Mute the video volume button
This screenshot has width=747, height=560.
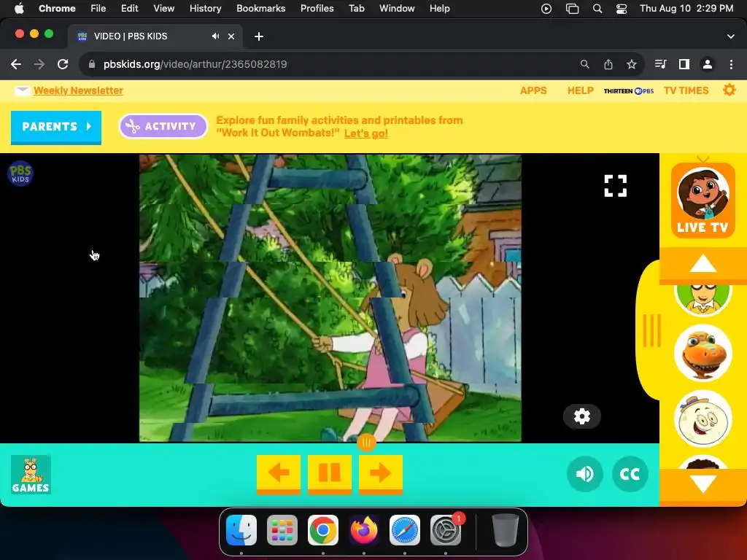[x=584, y=474]
